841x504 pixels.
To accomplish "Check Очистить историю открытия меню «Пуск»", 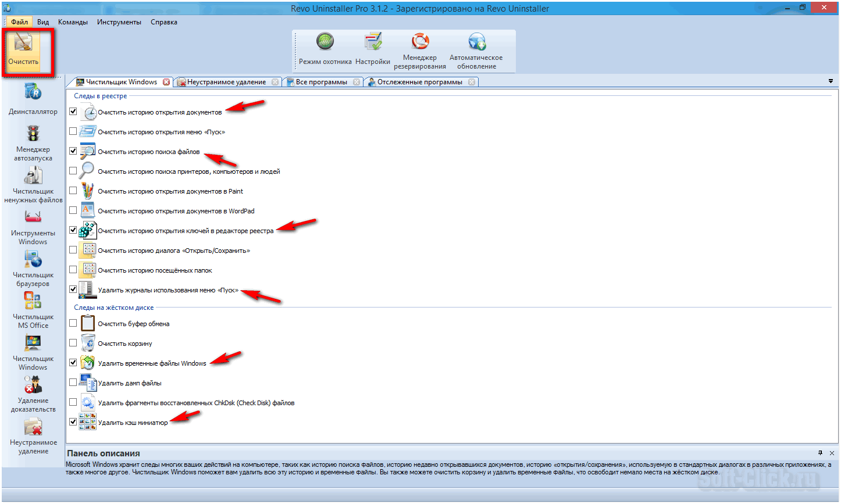I will pos(73,131).
